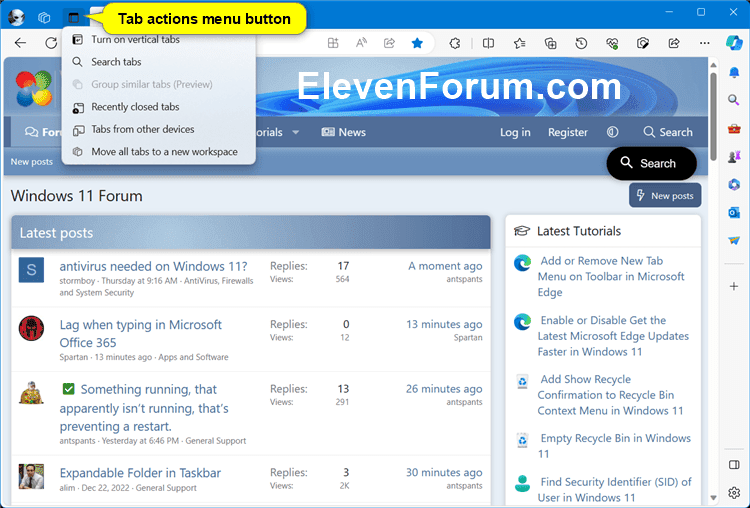Open 'Something running, that apparently isn't running' thread
This screenshot has height=508, width=750.
pos(144,408)
